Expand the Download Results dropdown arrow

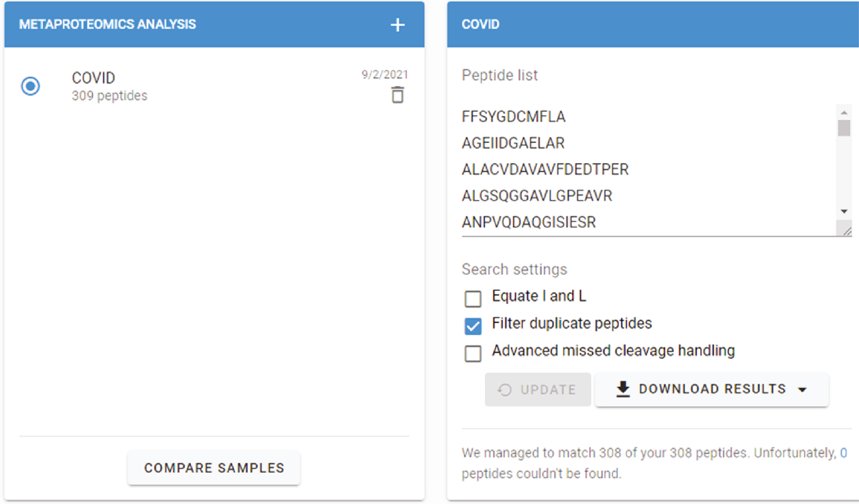[x=802, y=390]
